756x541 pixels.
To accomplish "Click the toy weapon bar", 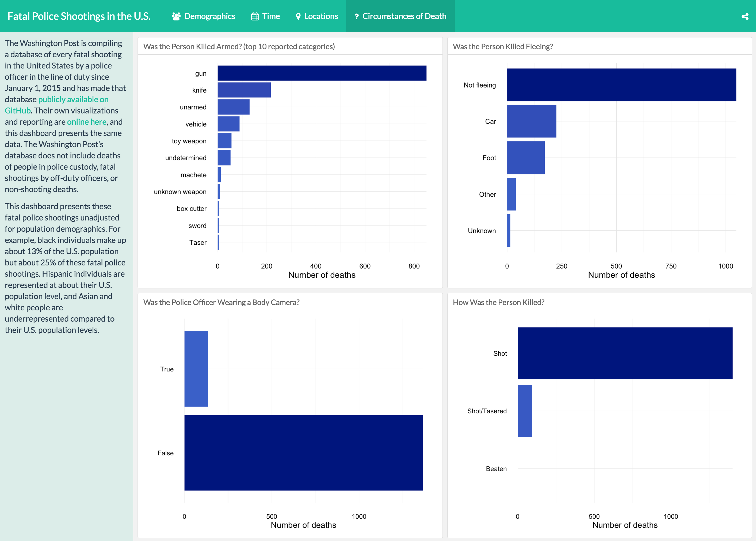I will [224, 140].
